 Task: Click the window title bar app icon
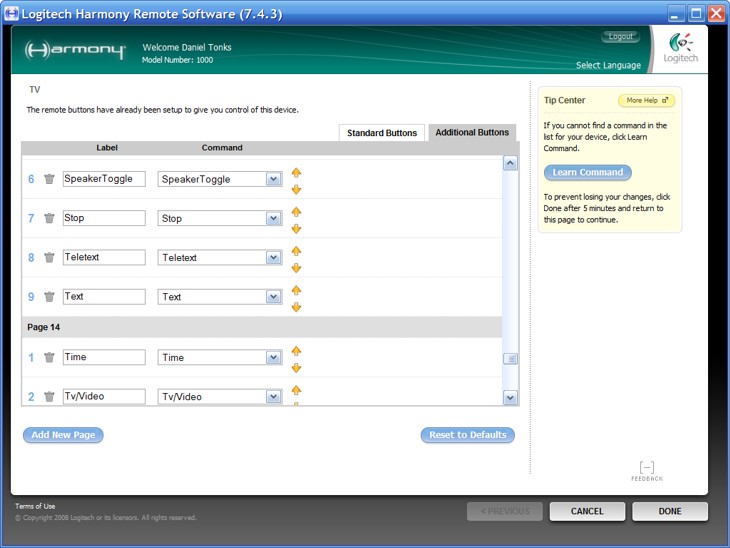tap(11, 14)
